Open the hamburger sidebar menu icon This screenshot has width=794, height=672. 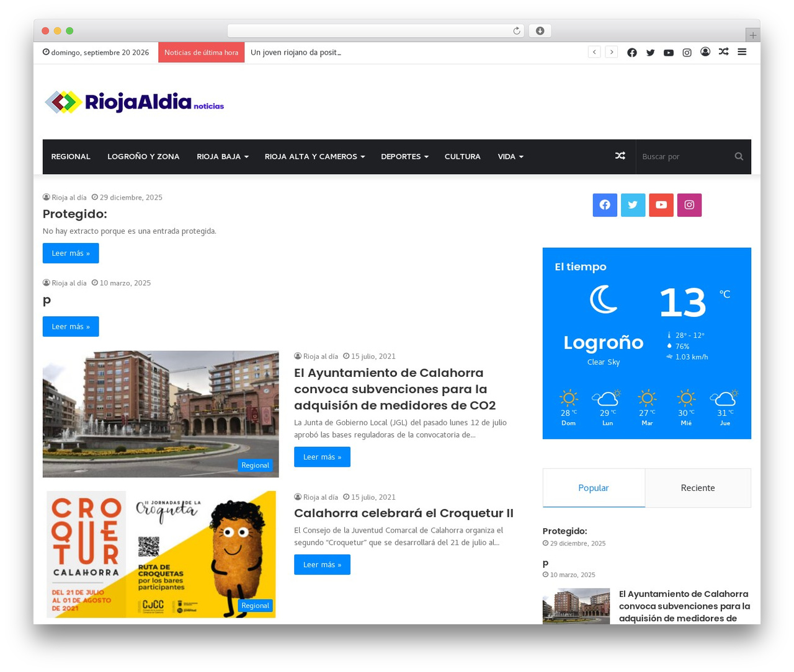(742, 52)
